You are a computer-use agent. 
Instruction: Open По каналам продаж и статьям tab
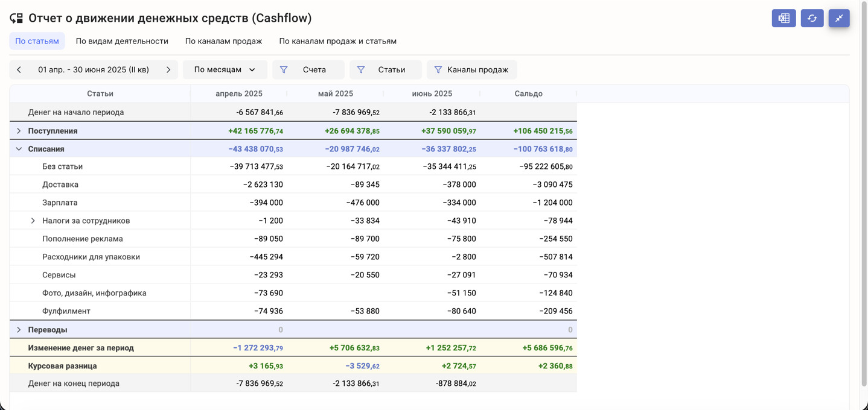click(x=337, y=41)
